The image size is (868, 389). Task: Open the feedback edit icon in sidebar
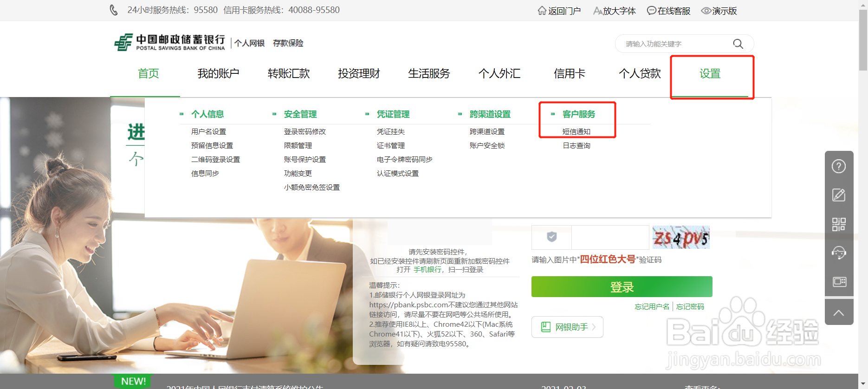(839, 195)
